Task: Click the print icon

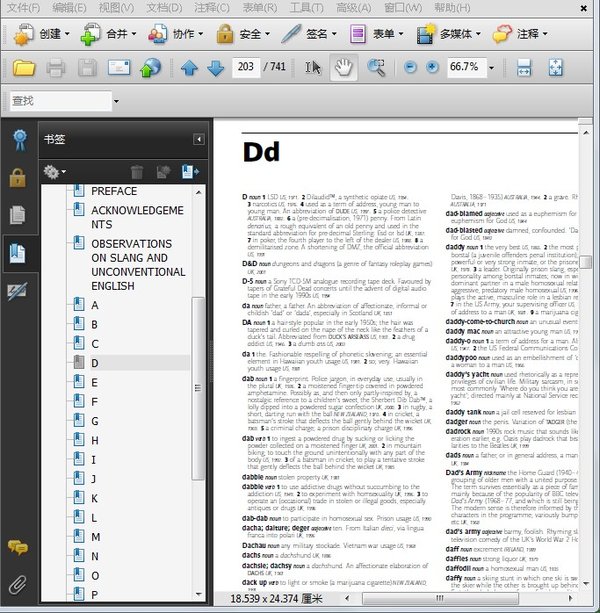Action: 56,68
